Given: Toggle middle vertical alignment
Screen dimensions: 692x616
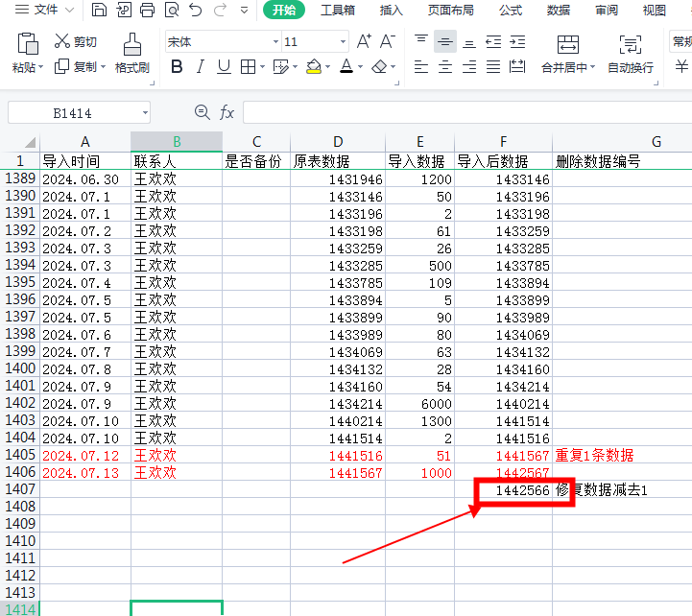Looking at the screenshot, I should click(x=445, y=41).
